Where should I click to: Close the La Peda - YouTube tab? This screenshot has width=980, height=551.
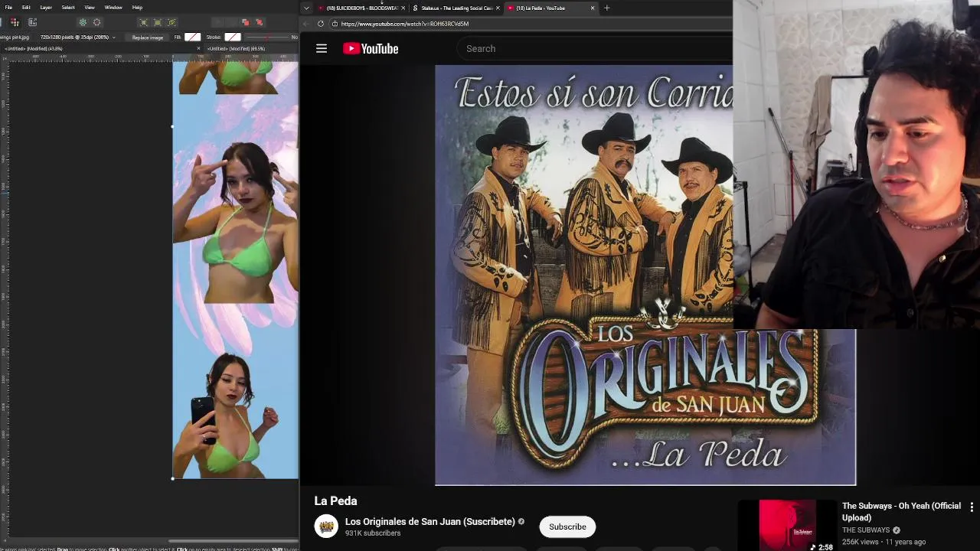pos(592,8)
